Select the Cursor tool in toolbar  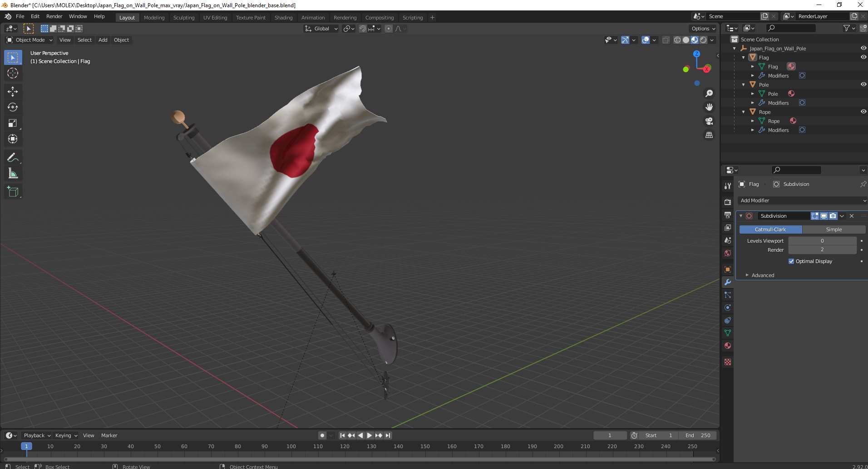13,73
